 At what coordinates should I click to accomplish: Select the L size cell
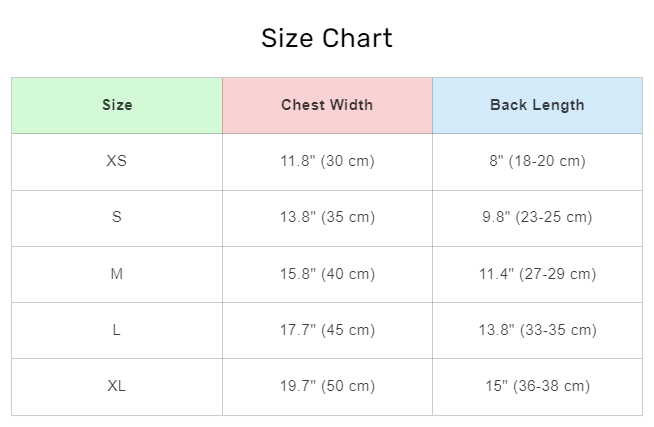[117, 330]
